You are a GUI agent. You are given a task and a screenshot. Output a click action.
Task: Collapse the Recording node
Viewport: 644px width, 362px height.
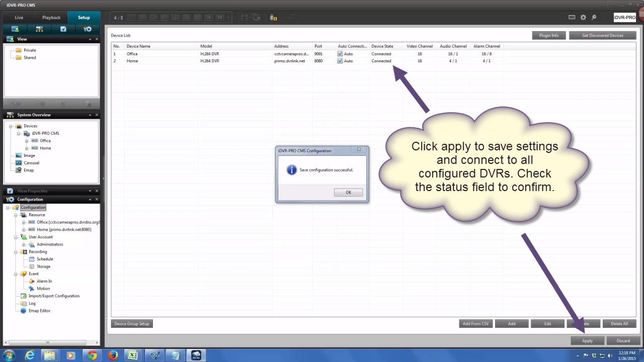point(16,252)
